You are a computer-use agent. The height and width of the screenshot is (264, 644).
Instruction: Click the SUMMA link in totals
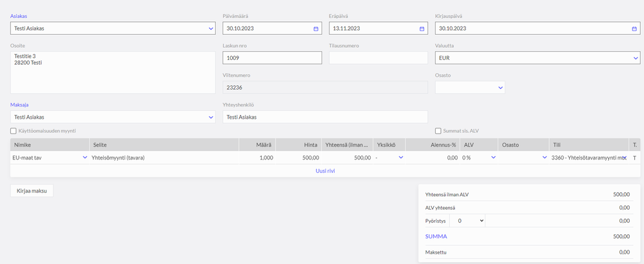pos(436,236)
